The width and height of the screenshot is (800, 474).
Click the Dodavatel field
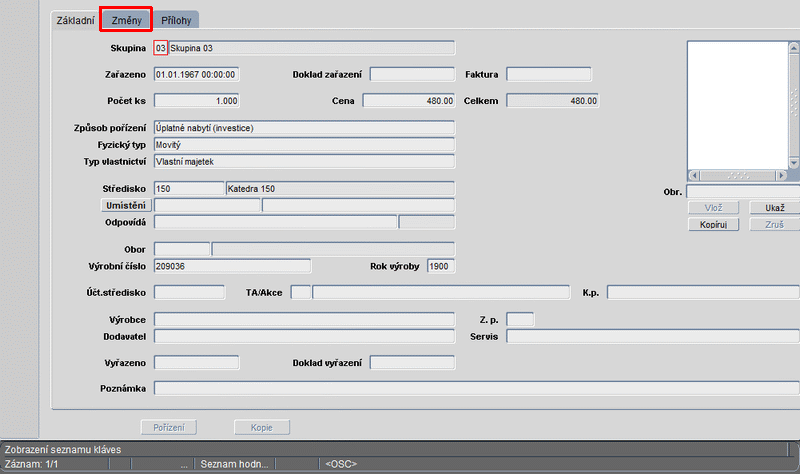tap(304, 337)
